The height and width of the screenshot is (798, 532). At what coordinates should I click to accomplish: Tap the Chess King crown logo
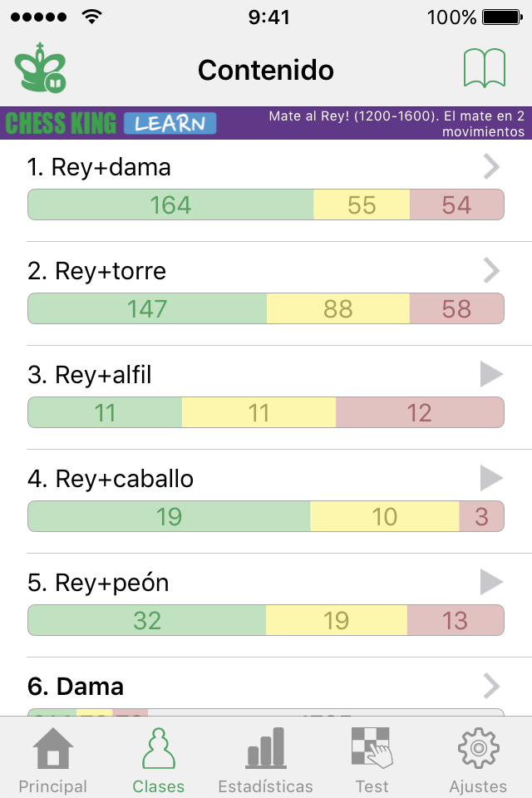point(40,68)
